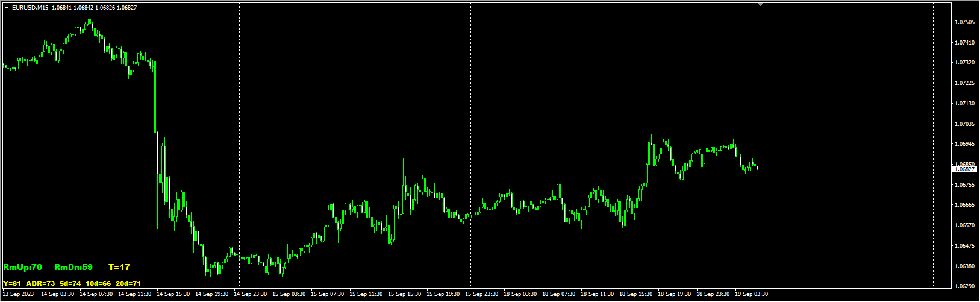The image size is (980, 302).
Task: Click the 15 Sep 07:30 time label
Action: (328, 295)
